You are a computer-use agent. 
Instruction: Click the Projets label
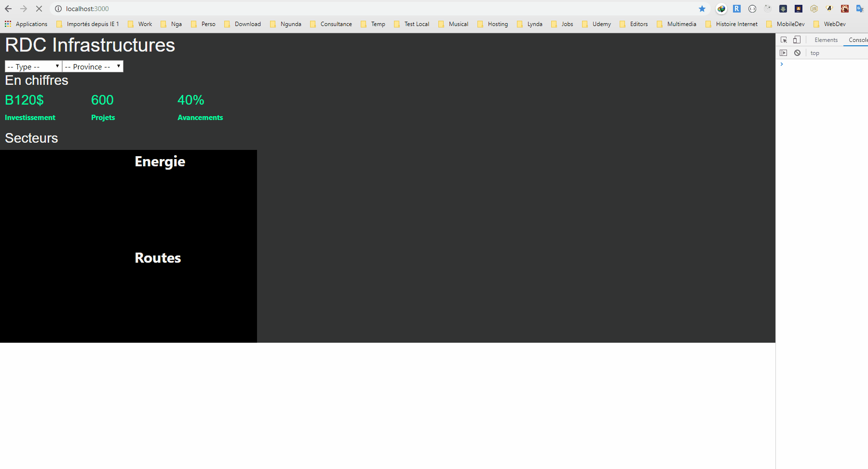pyautogui.click(x=103, y=118)
